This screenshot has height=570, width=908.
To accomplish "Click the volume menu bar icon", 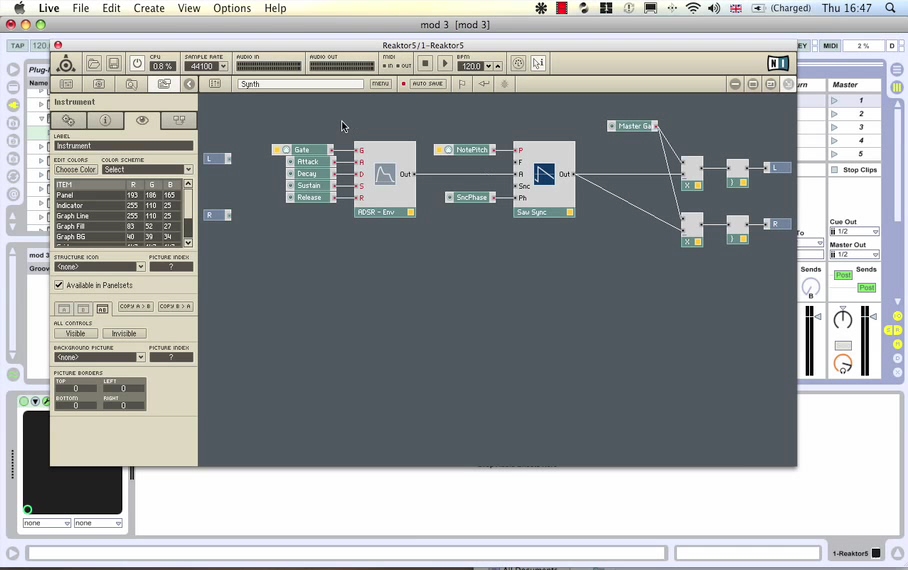I will pos(714,8).
